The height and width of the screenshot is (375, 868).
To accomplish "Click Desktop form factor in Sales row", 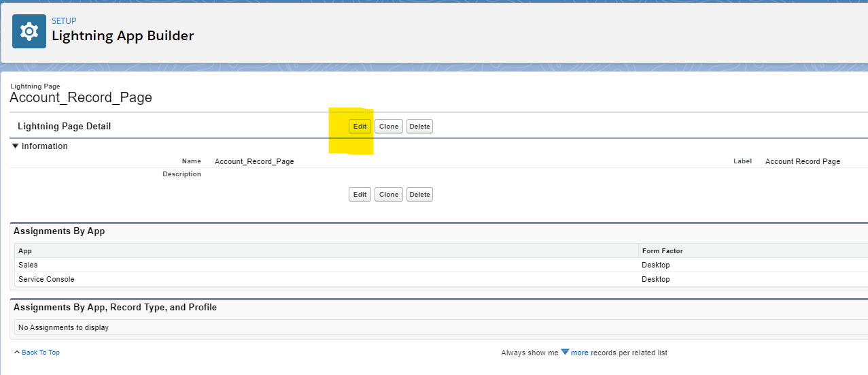I will 656,265.
